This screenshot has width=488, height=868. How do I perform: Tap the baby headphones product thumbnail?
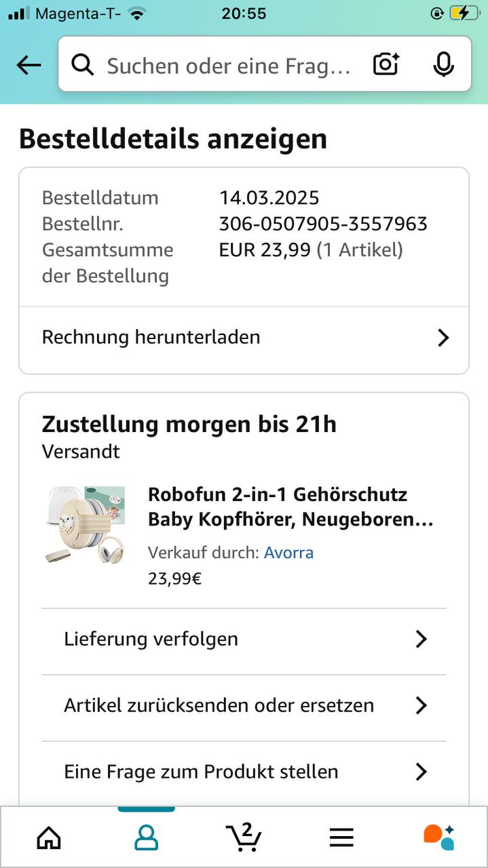[x=85, y=524]
